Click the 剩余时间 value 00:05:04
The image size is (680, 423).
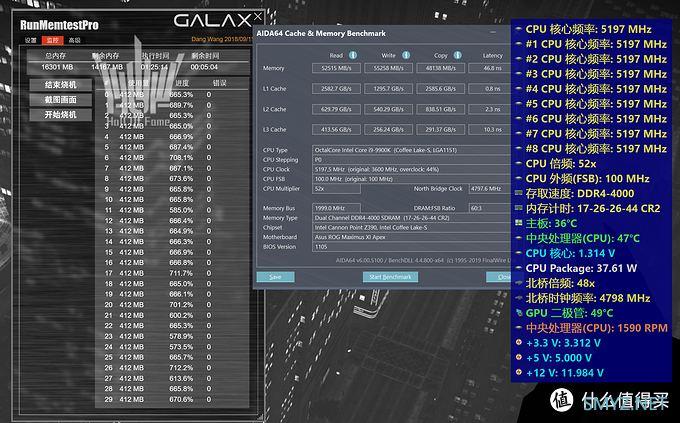pyautogui.click(x=204, y=67)
